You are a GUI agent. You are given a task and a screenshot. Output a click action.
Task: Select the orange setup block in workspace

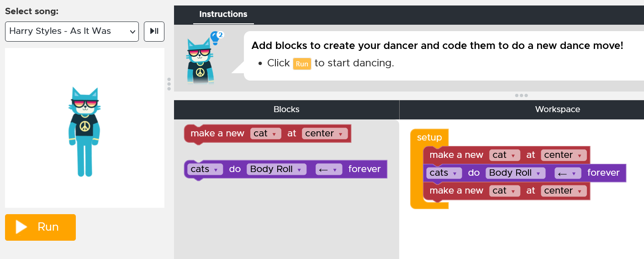(429, 137)
